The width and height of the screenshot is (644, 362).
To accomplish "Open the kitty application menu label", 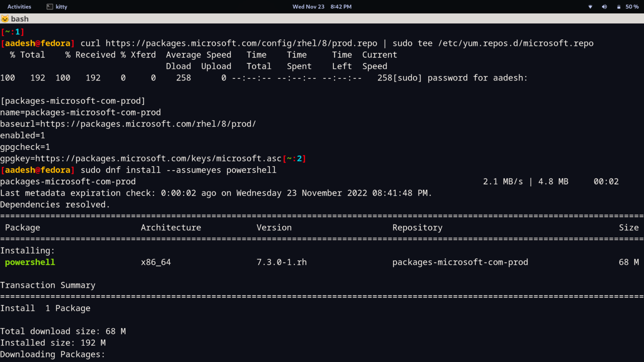I will pos(61,7).
